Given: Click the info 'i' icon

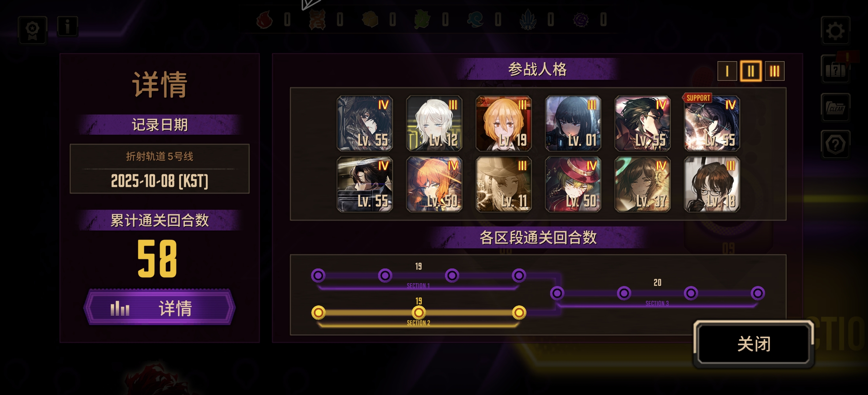Looking at the screenshot, I should pyautogui.click(x=67, y=26).
